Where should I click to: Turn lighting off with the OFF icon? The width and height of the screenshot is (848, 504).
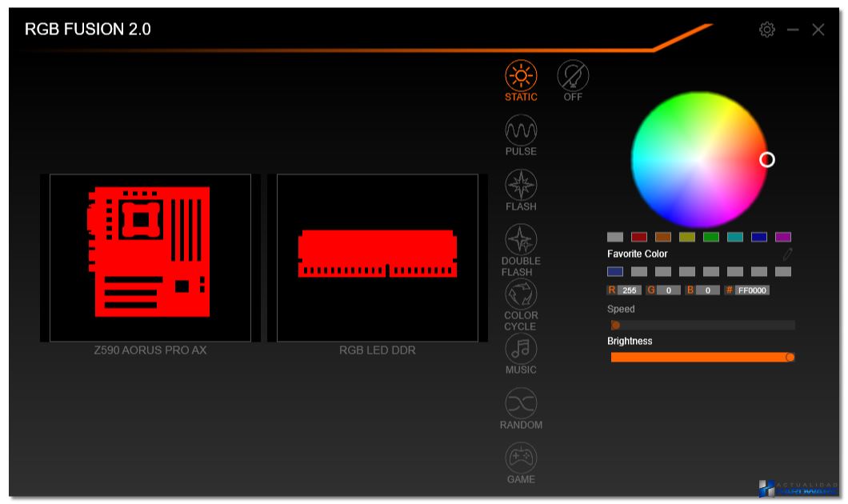[573, 76]
